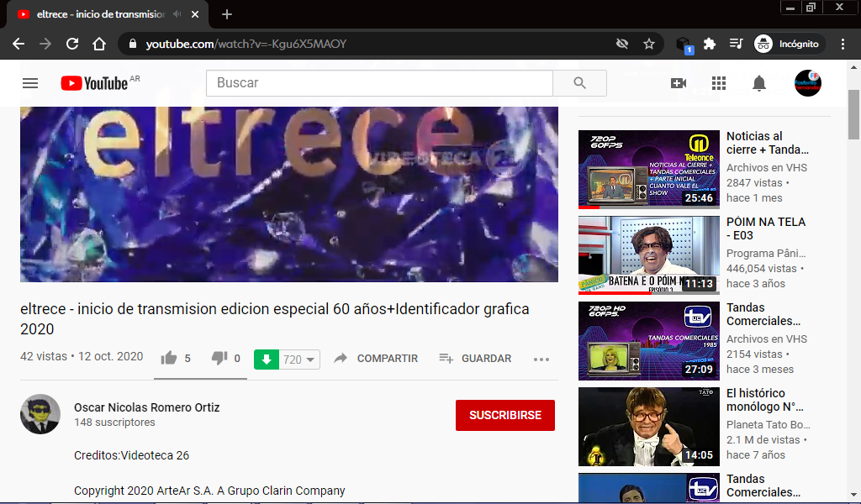Open the Extensions puzzle menu
Image resolution: width=861 pixels, height=504 pixels.
(x=710, y=44)
